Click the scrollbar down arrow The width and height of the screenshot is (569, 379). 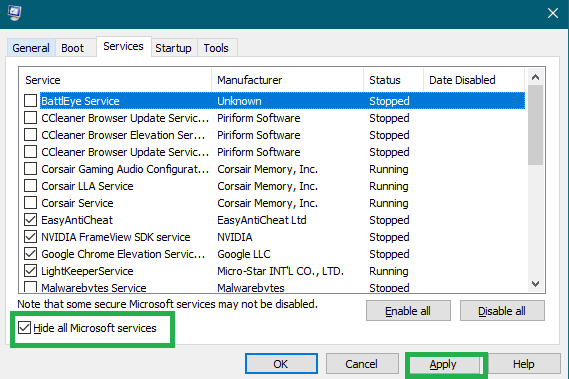click(x=535, y=284)
